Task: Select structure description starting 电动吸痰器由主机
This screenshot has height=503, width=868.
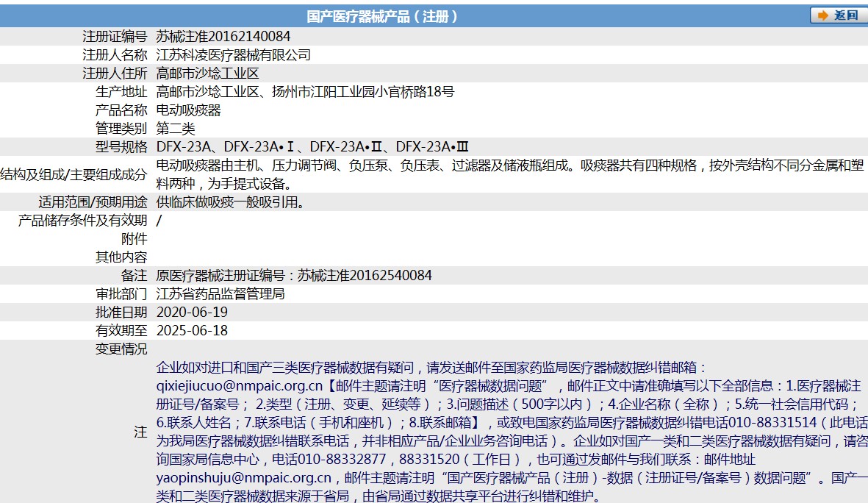Action: [510, 174]
